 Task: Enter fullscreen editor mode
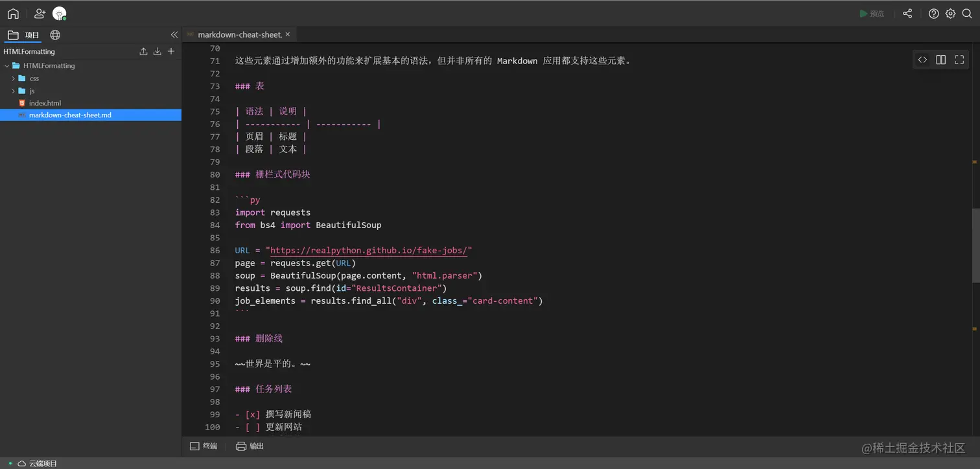click(959, 60)
